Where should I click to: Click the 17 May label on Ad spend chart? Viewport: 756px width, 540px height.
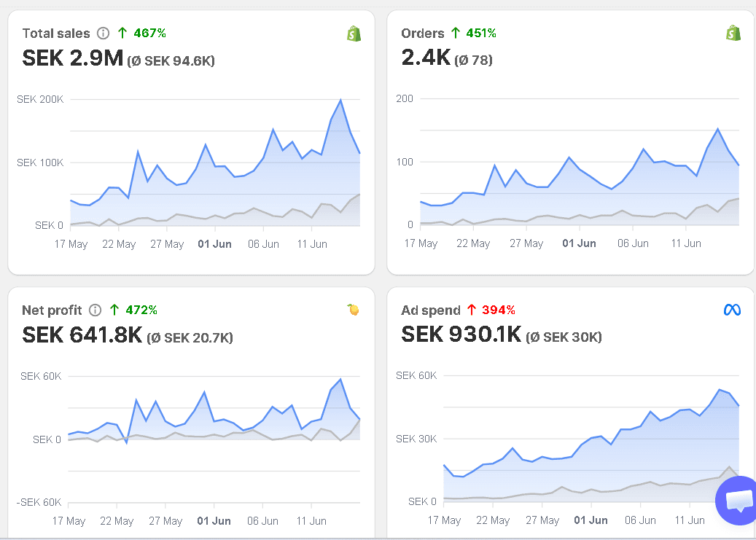pos(444,520)
